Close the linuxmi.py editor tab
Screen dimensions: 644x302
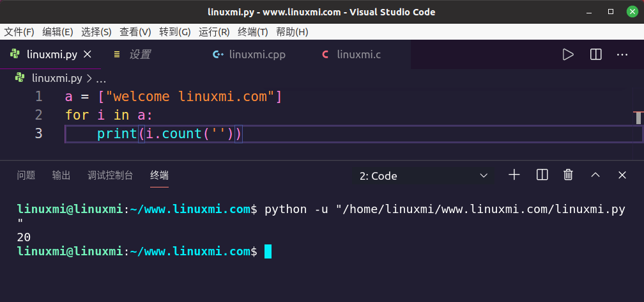pos(88,54)
